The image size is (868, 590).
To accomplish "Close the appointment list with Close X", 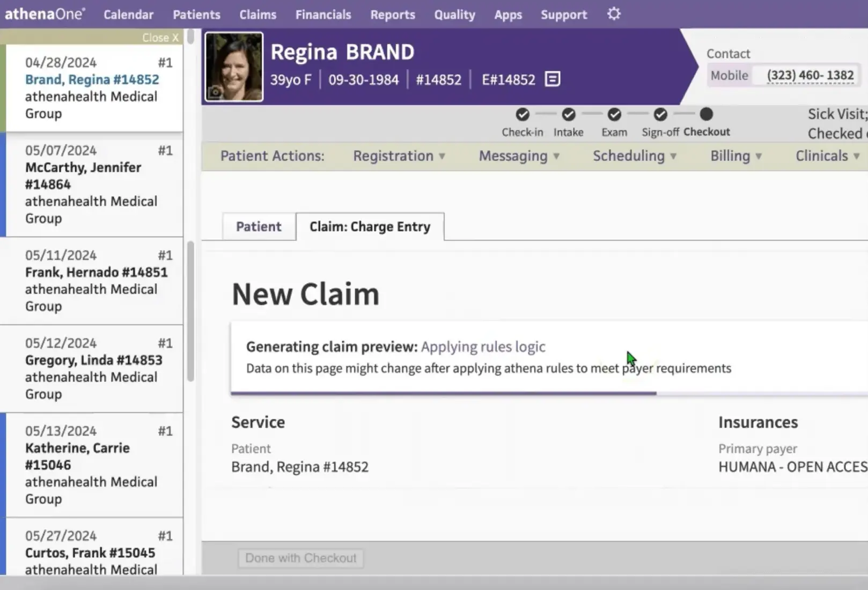I will 160,38.
